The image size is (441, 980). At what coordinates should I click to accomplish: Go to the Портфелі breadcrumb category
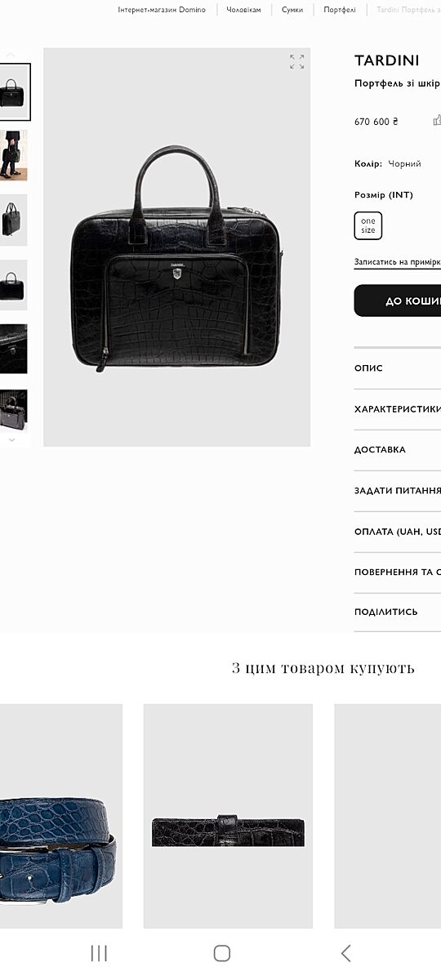tap(340, 10)
